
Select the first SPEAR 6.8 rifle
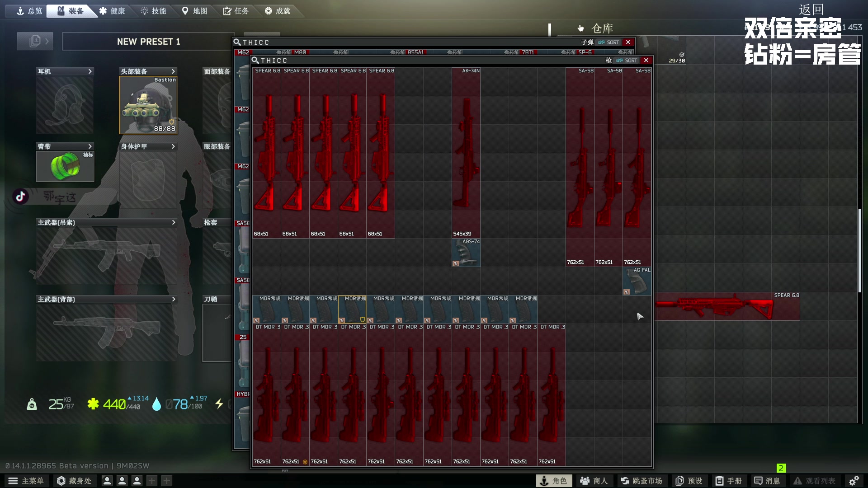267,153
